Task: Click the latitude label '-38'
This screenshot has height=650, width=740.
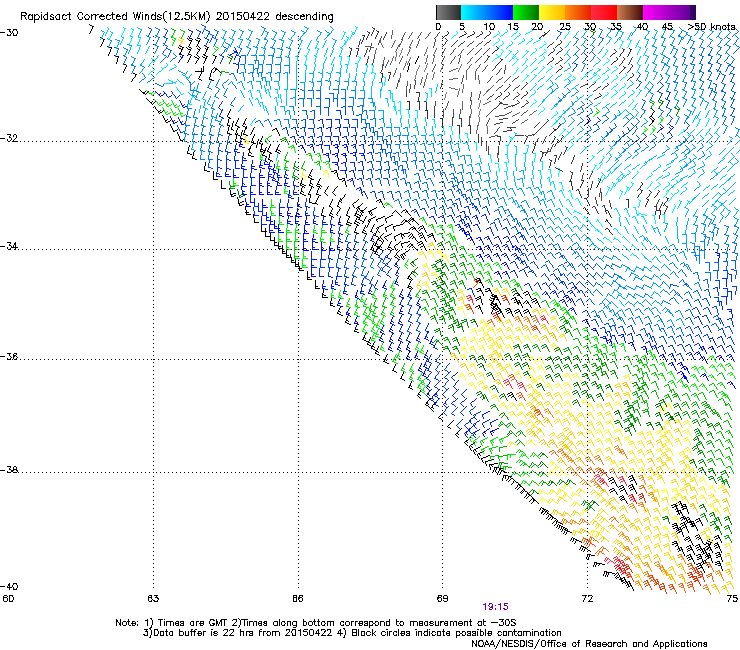Action: (9, 470)
